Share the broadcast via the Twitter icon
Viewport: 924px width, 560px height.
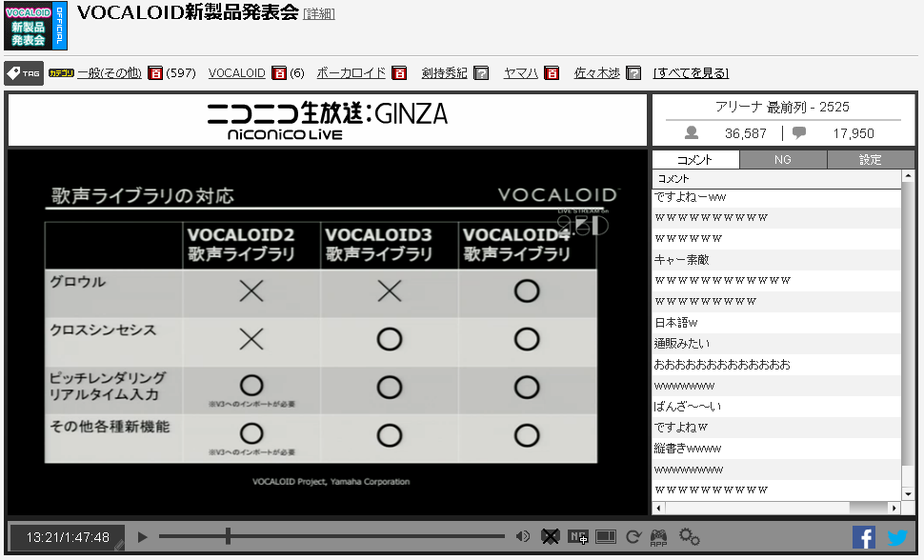[x=896, y=538]
